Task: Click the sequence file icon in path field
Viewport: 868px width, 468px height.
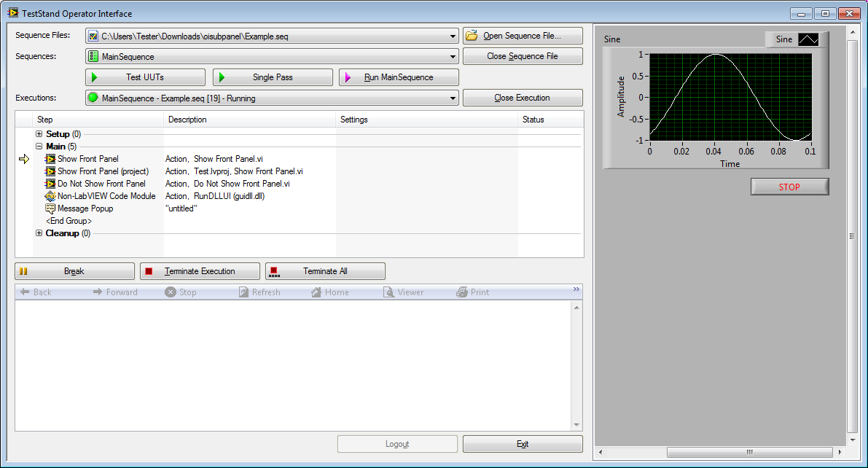Action: pos(93,36)
